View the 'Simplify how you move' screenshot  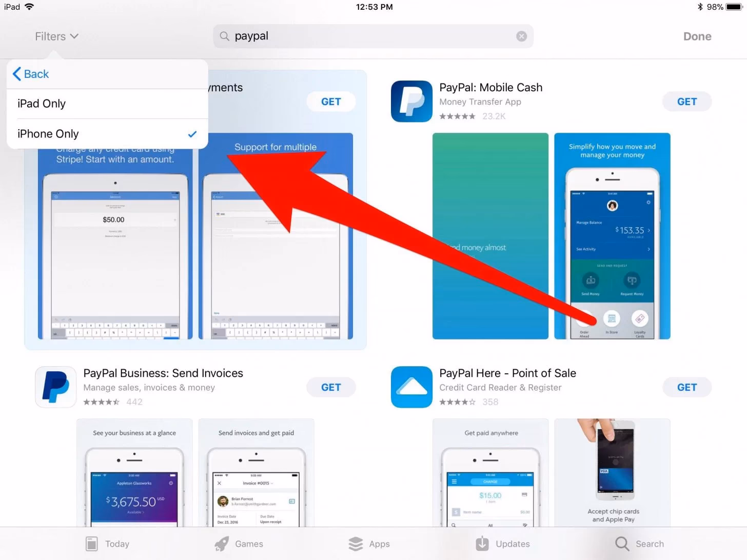coord(612,236)
